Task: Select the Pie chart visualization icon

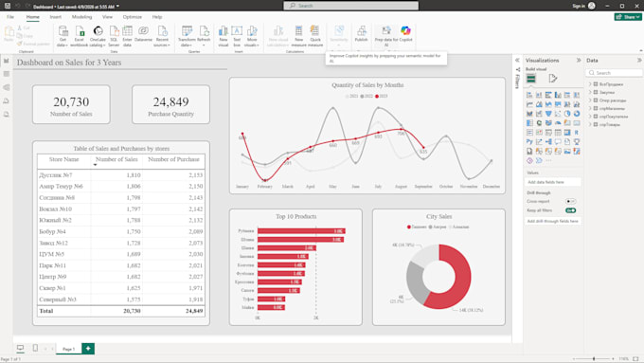Action: pyautogui.click(x=567, y=114)
